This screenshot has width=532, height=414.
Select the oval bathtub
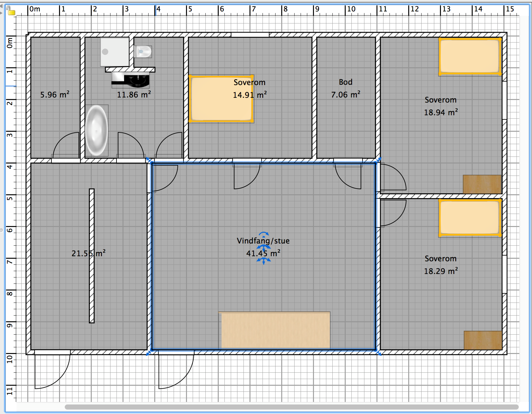point(96,130)
